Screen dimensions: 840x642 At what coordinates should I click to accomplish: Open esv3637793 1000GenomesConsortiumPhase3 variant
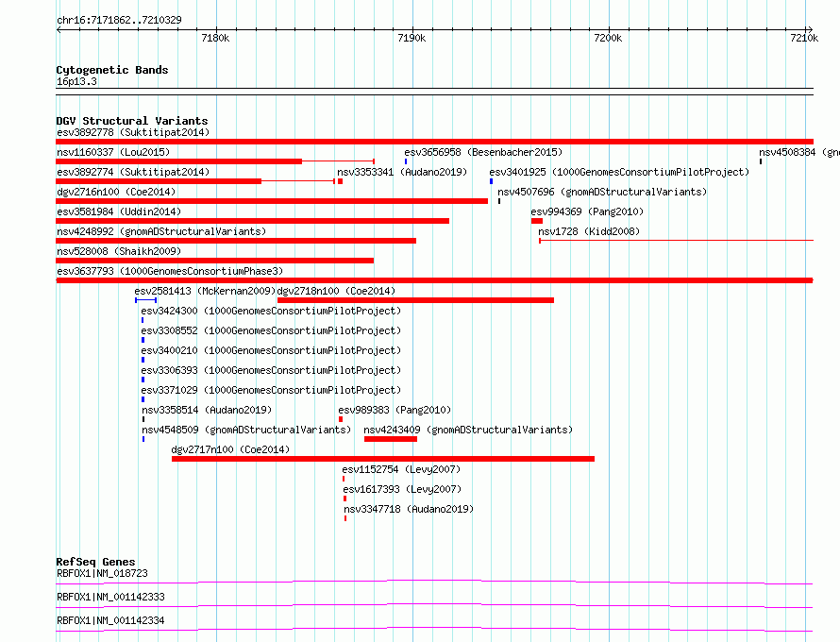[x=170, y=271]
